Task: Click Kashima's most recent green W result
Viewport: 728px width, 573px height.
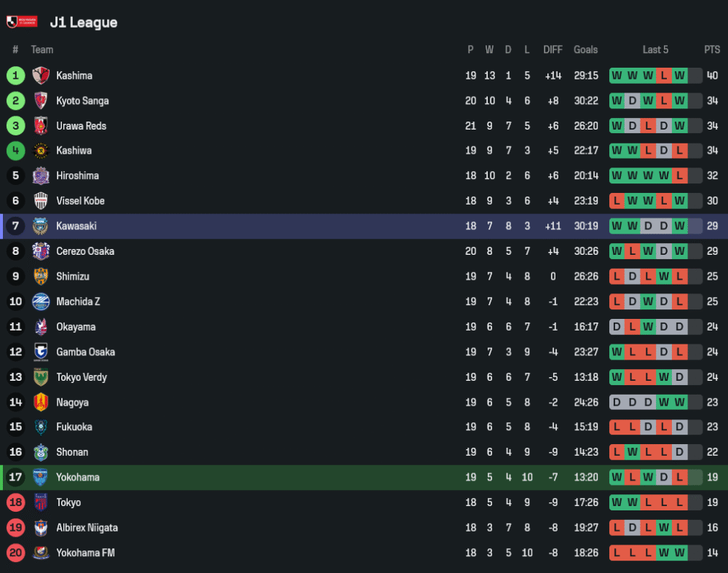Action: [x=680, y=76]
